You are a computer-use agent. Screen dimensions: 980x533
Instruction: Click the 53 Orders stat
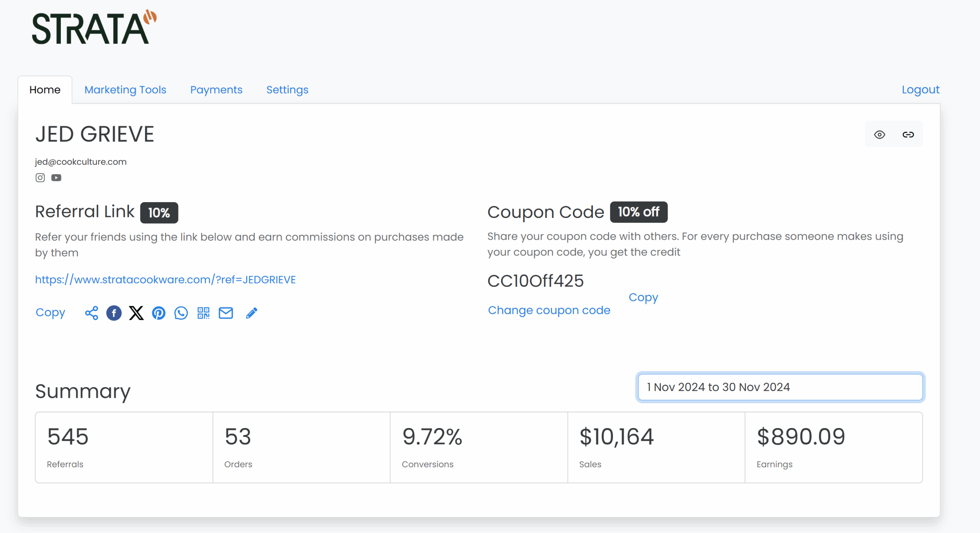(301, 447)
